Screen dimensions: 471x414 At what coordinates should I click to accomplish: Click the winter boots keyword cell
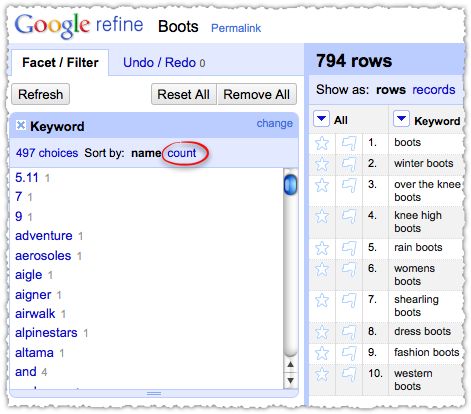(x=424, y=163)
